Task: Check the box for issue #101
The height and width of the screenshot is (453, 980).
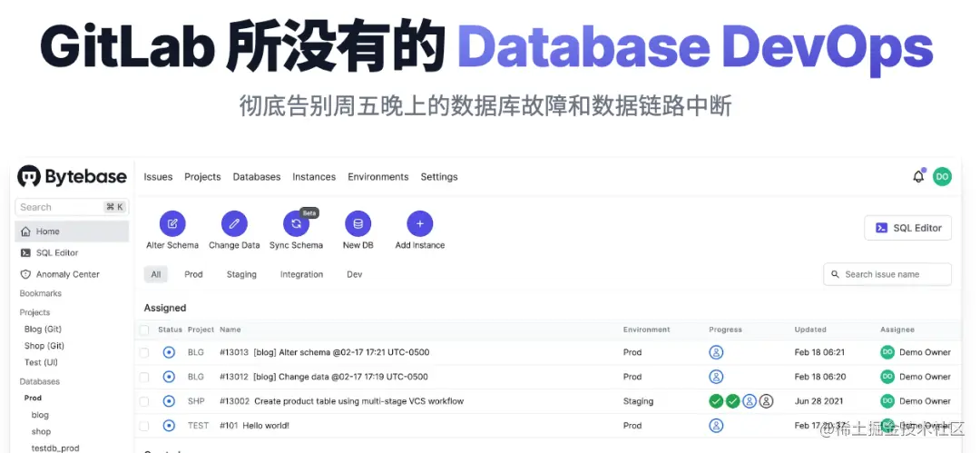Action: pos(144,426)
